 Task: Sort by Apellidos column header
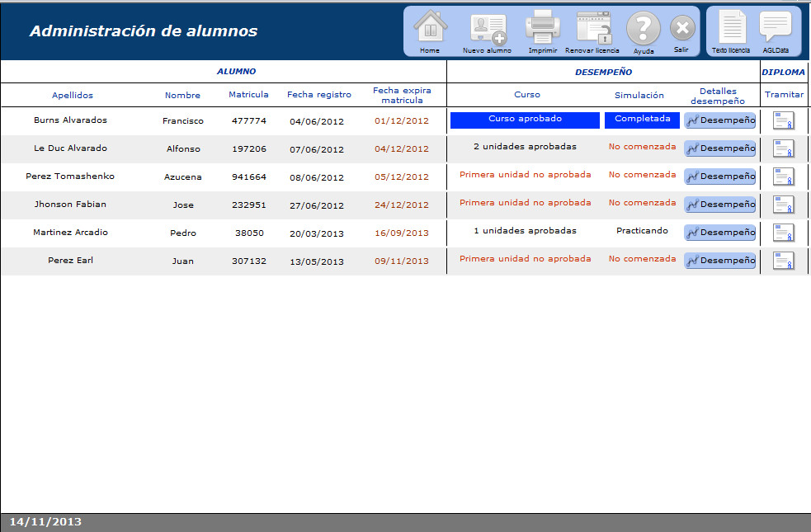pos(73,95)
